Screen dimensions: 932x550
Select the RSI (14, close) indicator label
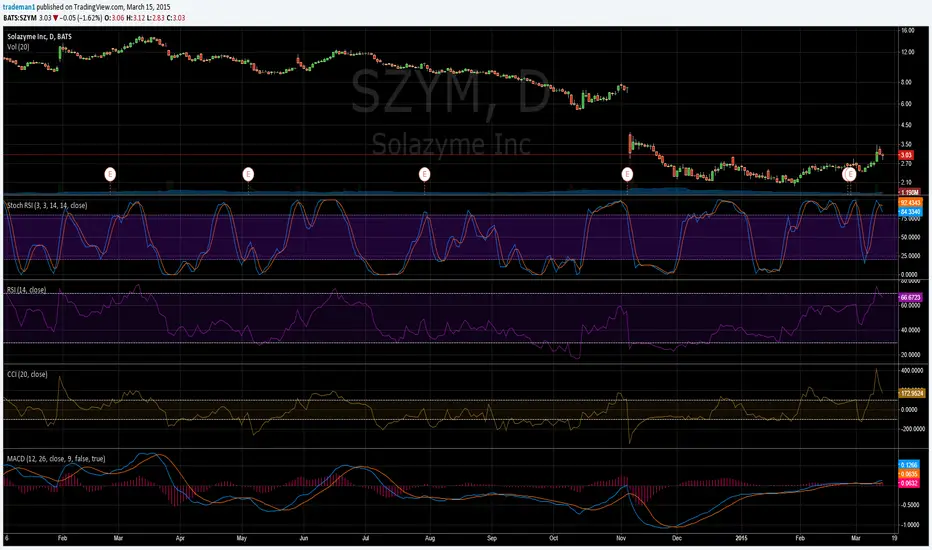26,290
